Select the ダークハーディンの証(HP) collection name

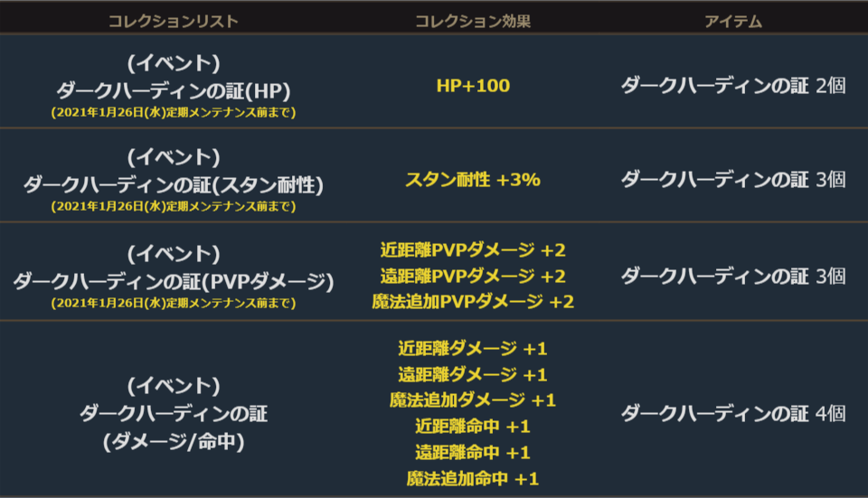pyautogui.click(x=173, y=89)
